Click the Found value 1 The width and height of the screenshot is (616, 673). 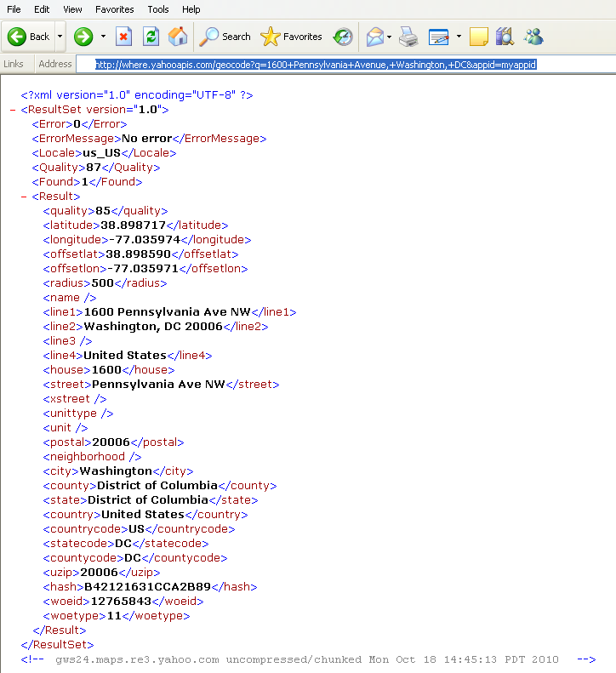(x=84, y=182)
